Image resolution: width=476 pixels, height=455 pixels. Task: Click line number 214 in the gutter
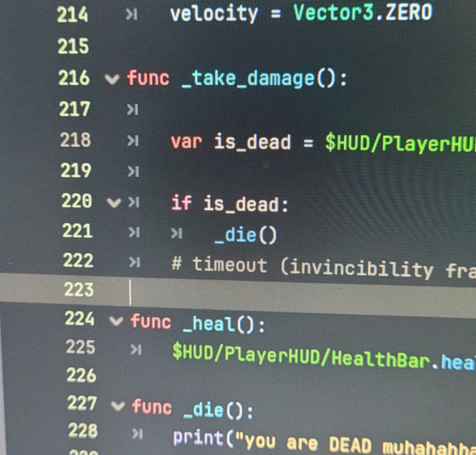pyautogui.click(x=73, y=15)
